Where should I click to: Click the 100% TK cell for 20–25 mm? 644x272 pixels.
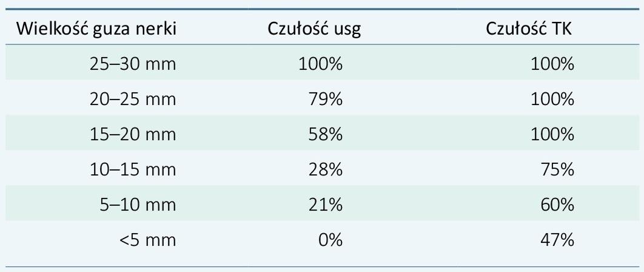tap(552, 99)
